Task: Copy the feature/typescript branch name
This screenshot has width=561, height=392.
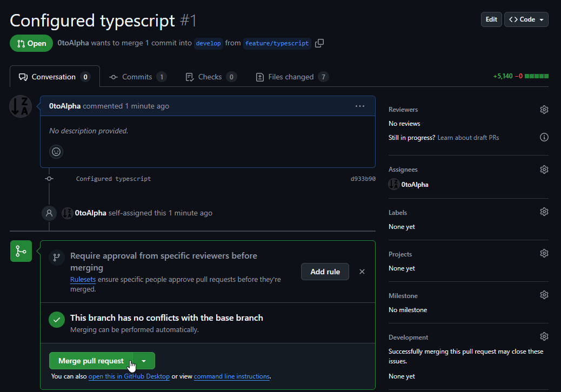Action: pos(319,43)
